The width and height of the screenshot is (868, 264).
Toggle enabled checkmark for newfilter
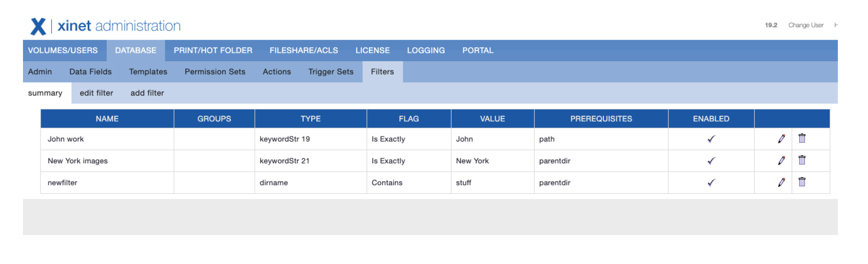click(x=711, y=183)
